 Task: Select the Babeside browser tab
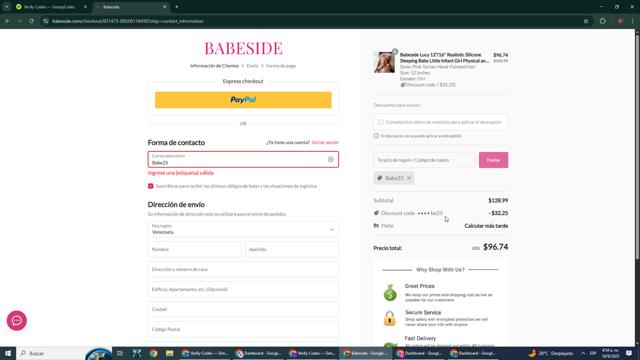(131, 7)
